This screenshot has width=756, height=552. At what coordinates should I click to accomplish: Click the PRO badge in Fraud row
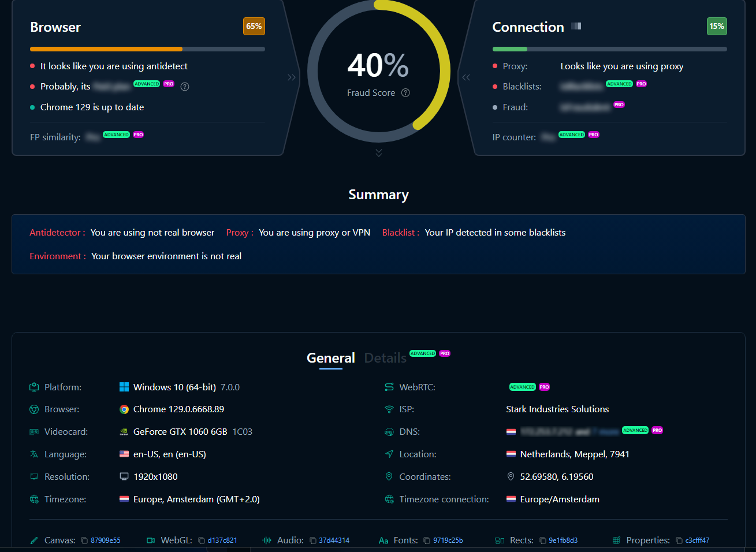click(619, 105)
